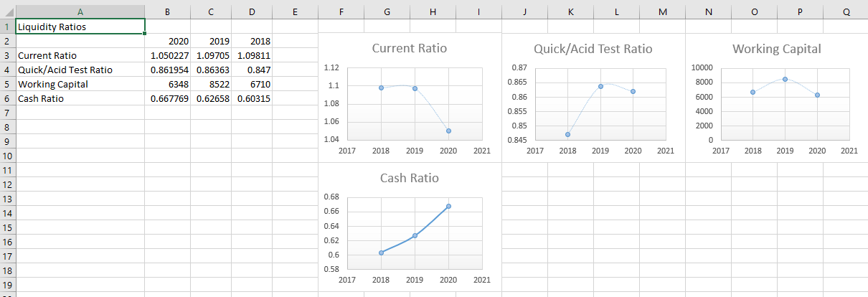Select cell with value 0.60315
Viewport: 868px width, 297px height.
(x=252, y=98)
